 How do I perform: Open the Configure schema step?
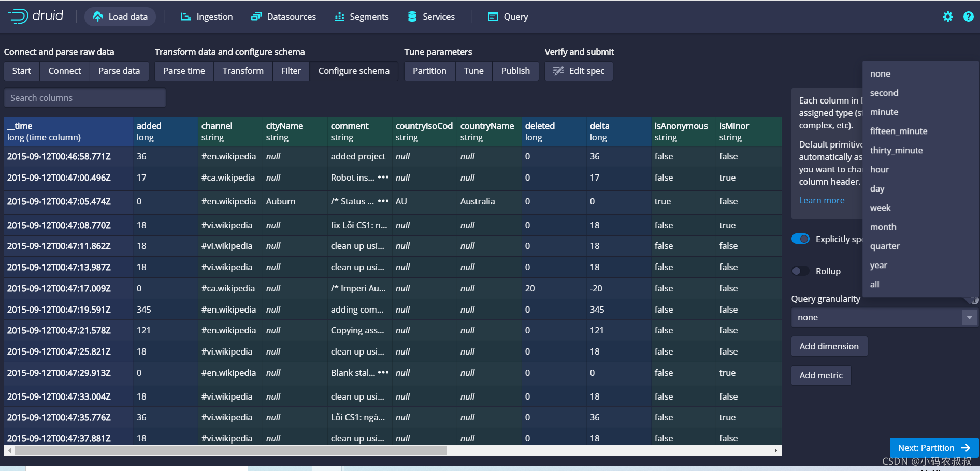pyautogui.click(x=354, y=71)
